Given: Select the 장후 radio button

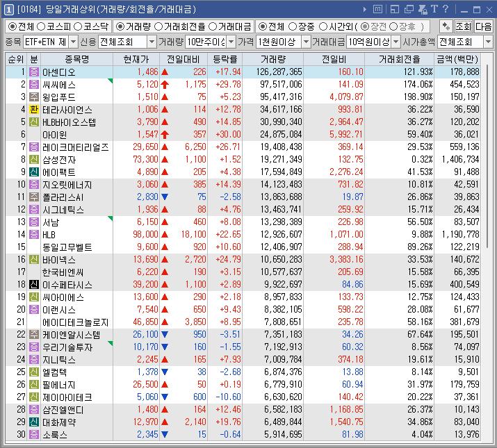Looking at the screenshot, I should coord(393,26).
